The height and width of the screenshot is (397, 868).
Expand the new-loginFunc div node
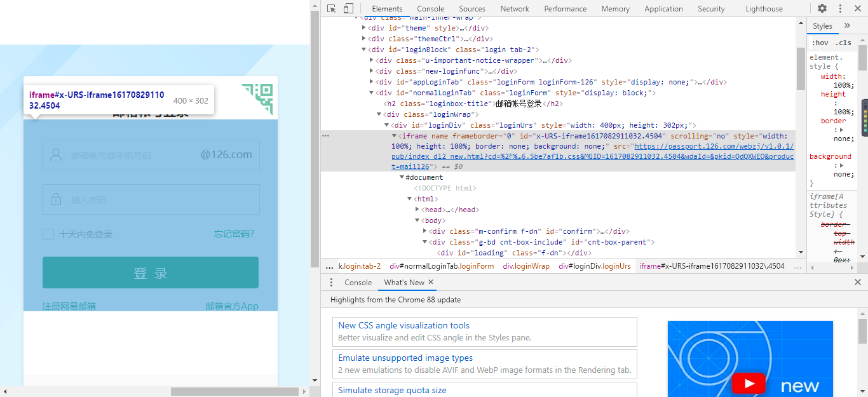372,71
